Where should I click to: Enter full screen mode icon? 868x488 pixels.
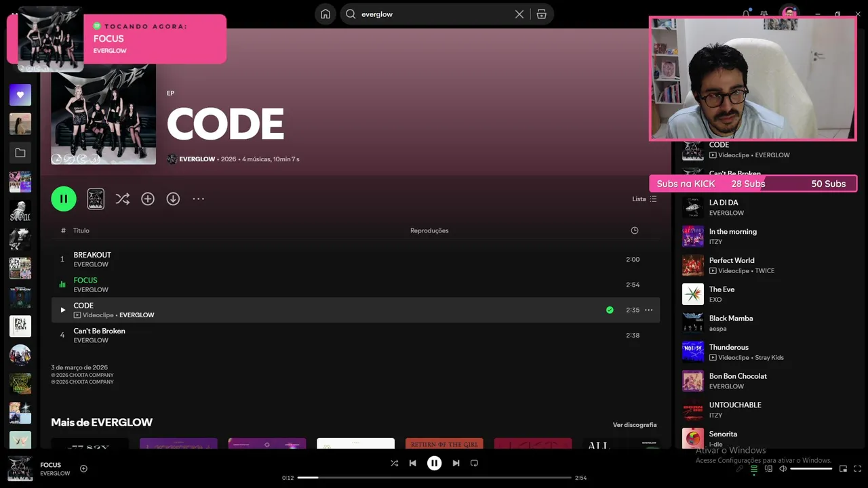tap(858, 468)
